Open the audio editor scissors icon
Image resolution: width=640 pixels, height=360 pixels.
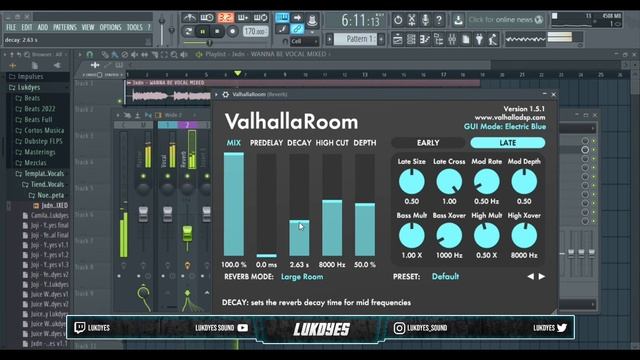click(x=412, y=20)
